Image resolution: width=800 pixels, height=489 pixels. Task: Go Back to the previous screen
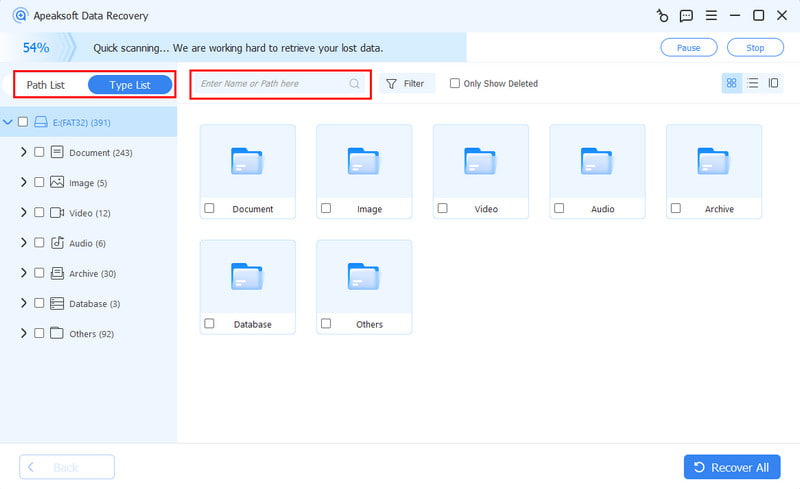[67, 467]
